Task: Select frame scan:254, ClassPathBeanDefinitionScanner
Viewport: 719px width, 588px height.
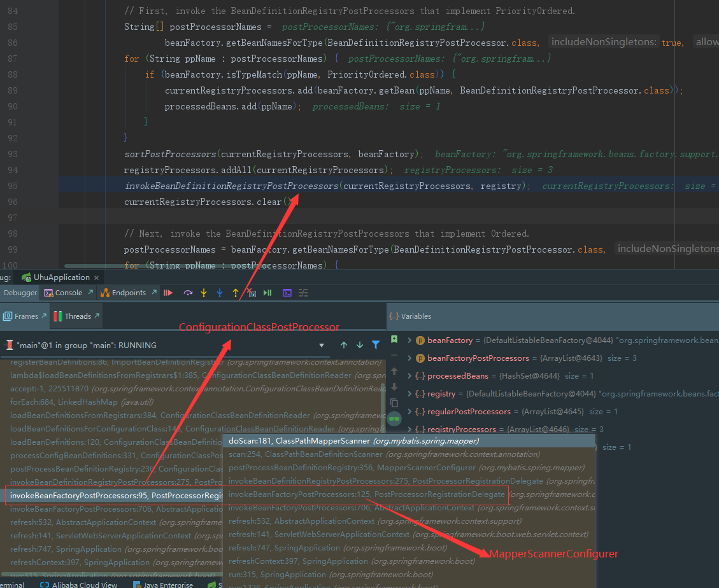Action: tap(409, 454)
